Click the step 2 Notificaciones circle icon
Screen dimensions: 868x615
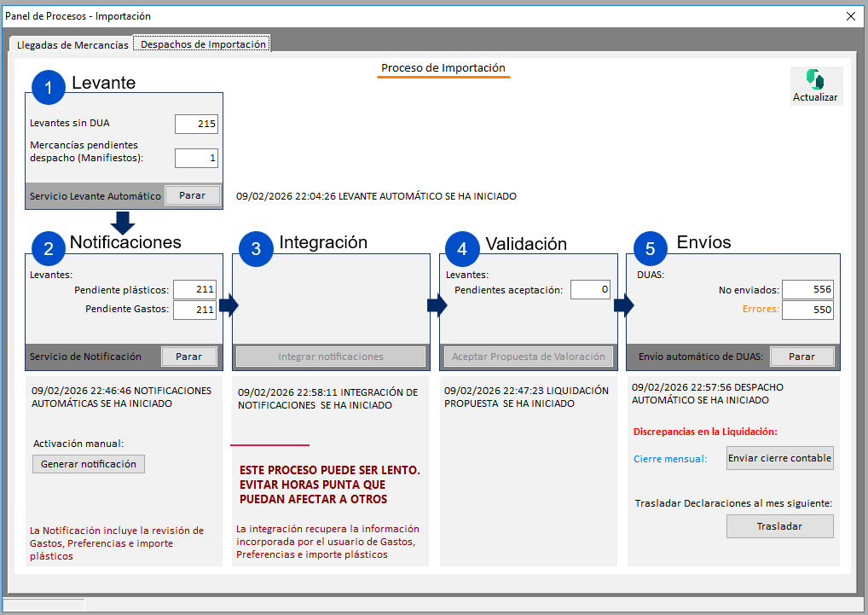coord(49,248)
